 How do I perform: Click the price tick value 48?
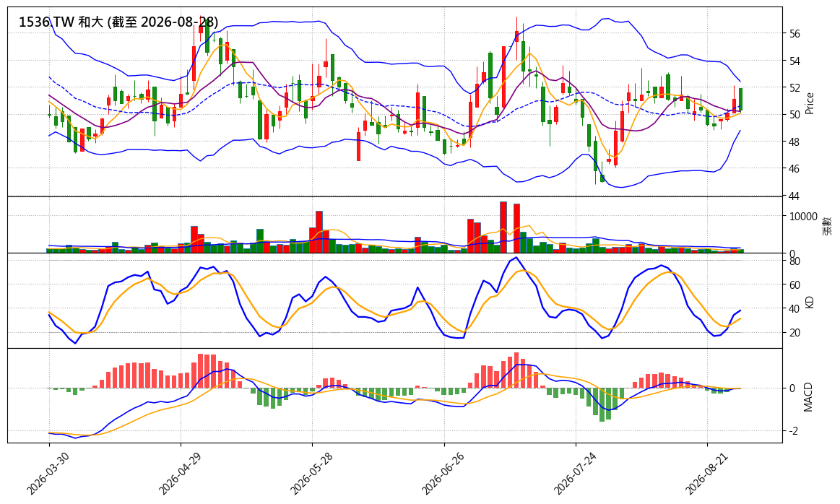coord(794,142)
